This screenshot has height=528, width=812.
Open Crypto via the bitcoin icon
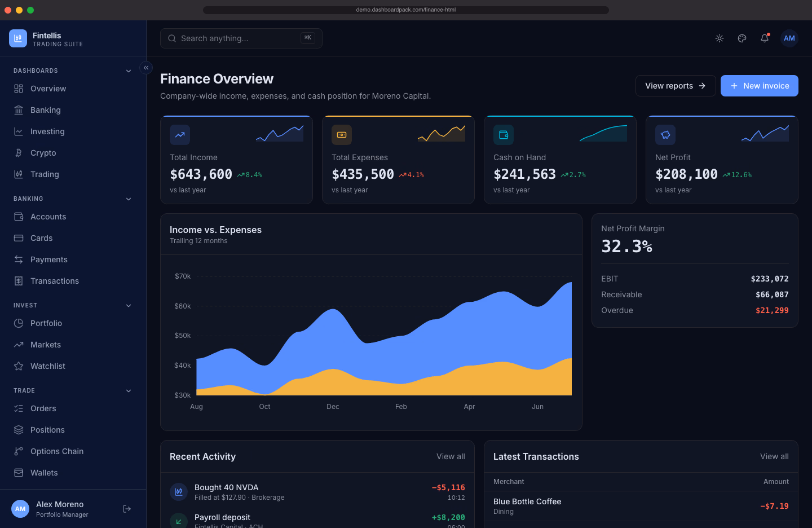pos(19,153)
